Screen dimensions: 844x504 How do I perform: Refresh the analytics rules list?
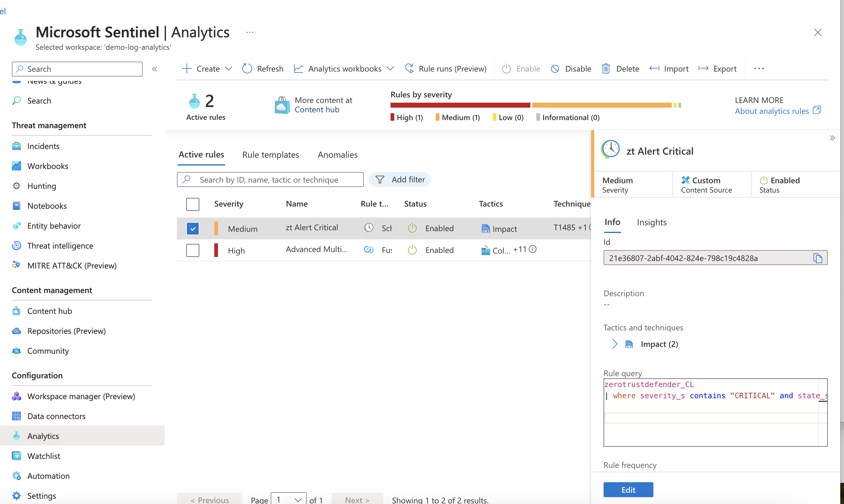click(x=263, y=69)
